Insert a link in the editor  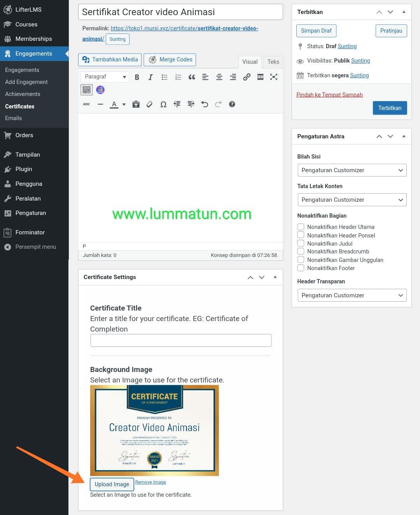tap(247, 77)
